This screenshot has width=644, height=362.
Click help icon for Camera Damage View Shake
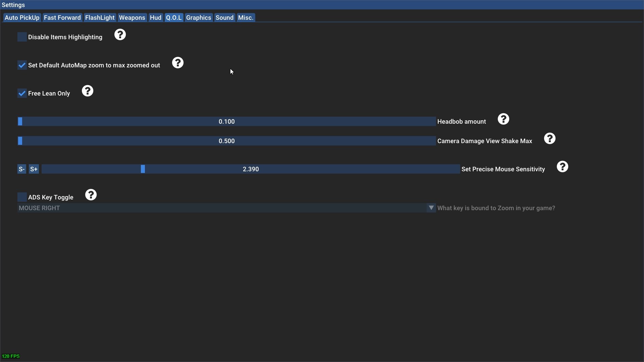click(549, 138)
